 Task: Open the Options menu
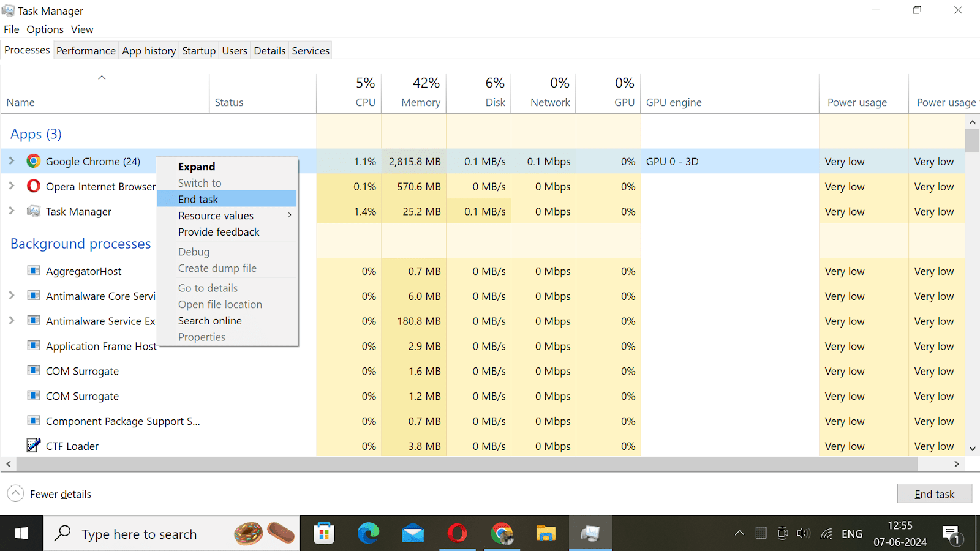(45, 29)
